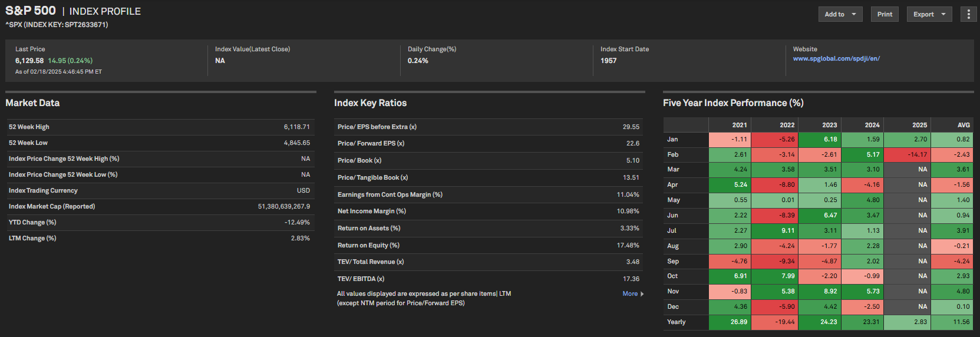Click the Yearly row label

point(677,322)
